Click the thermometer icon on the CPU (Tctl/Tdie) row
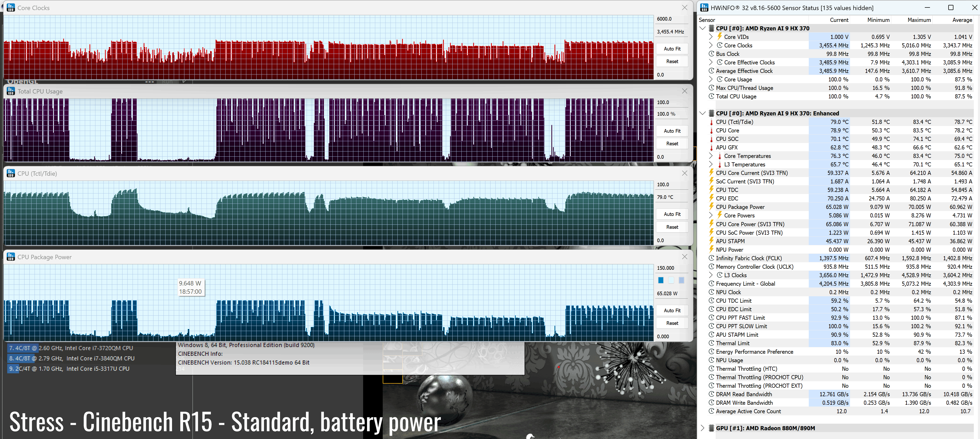Image resolution: width=980 pixels, height=439 pixels. pos(712,122)
